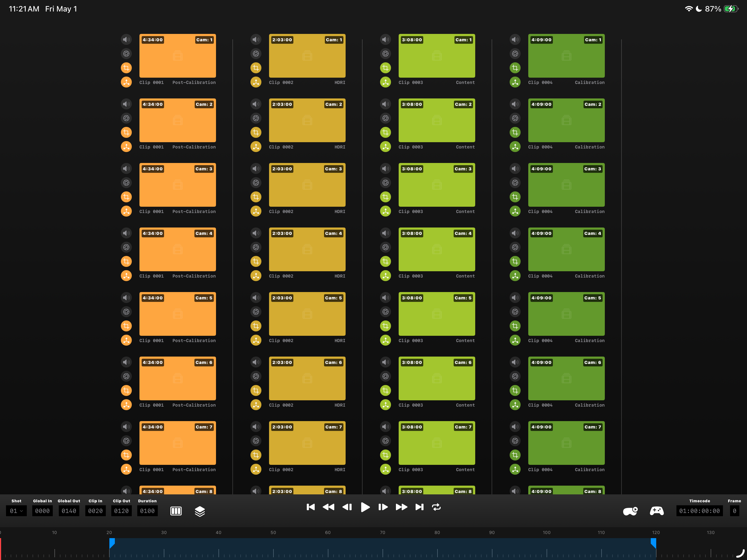Click the Global Out field 0140

click(69, 511)
